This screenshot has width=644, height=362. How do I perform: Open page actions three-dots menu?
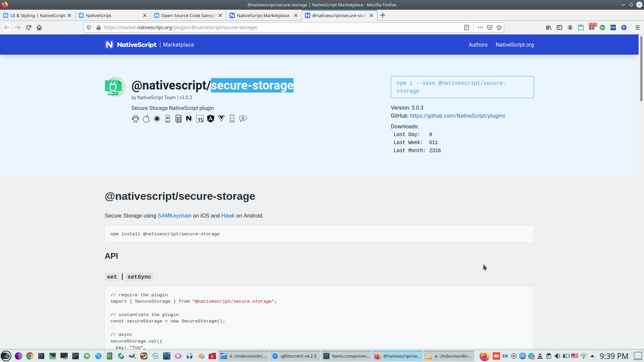click(x=480, y=27)
